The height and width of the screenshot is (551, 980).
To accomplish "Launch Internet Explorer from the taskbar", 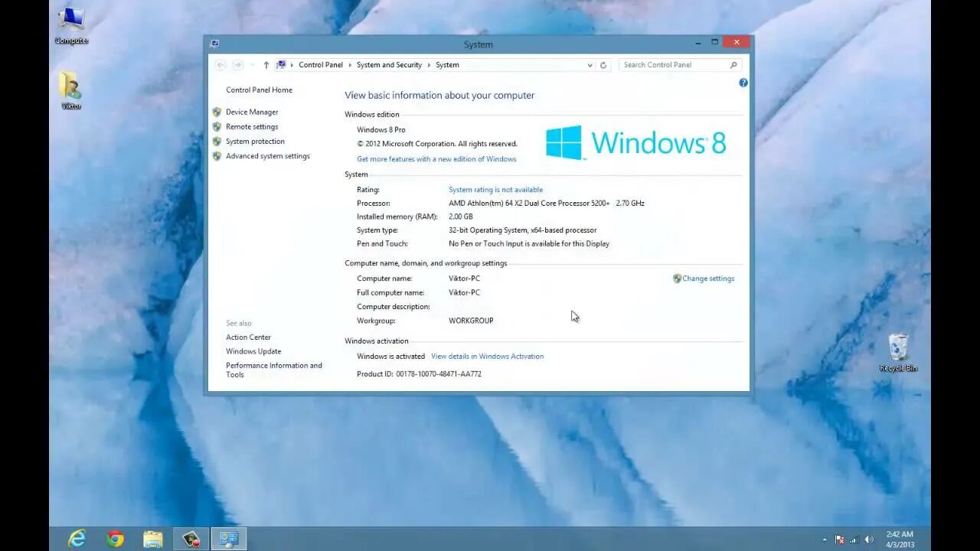I will [76, 539].
